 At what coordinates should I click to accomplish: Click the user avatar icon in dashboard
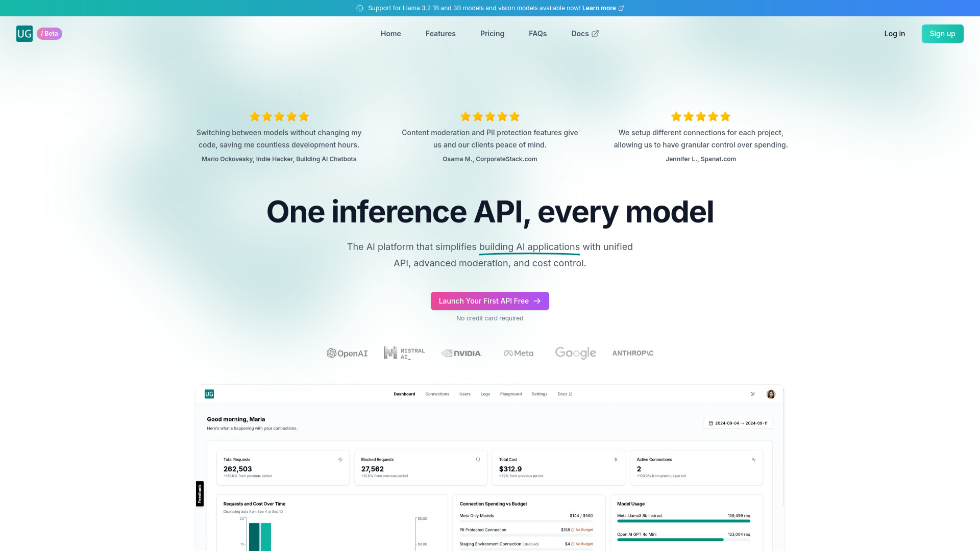click(771, 393)
